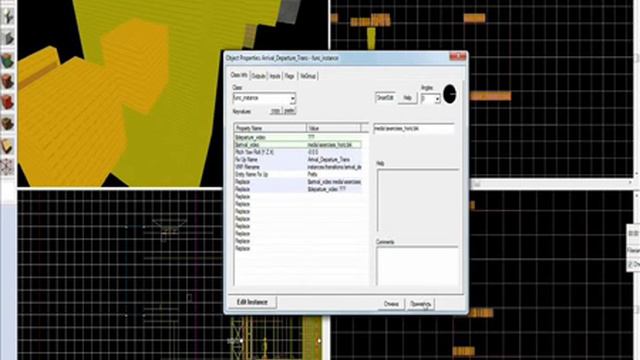640x360 pixels.
Task: Switch to the Inputs tab
Action: tap(275, 76)
